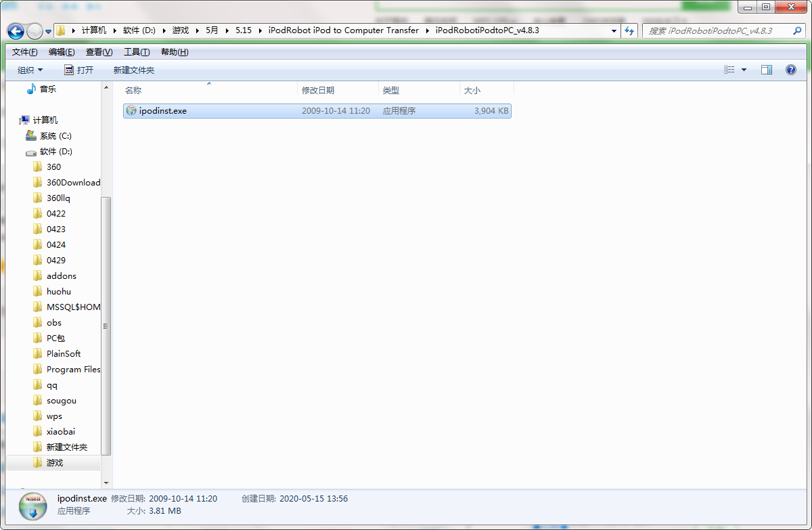Open the 帮助(H) menu

pos(175,52)
